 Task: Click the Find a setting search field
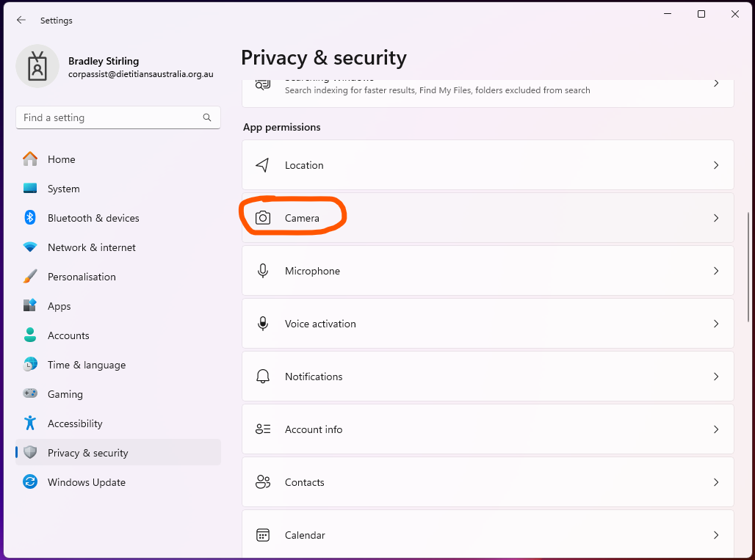pyautogui.click(x=110, y=117)
